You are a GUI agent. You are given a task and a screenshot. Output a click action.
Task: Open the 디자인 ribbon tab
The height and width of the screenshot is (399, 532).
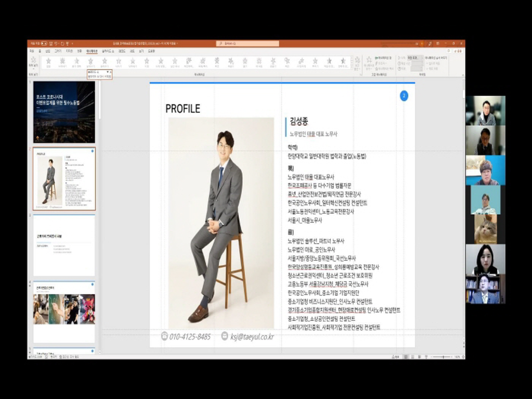point(69,51)
